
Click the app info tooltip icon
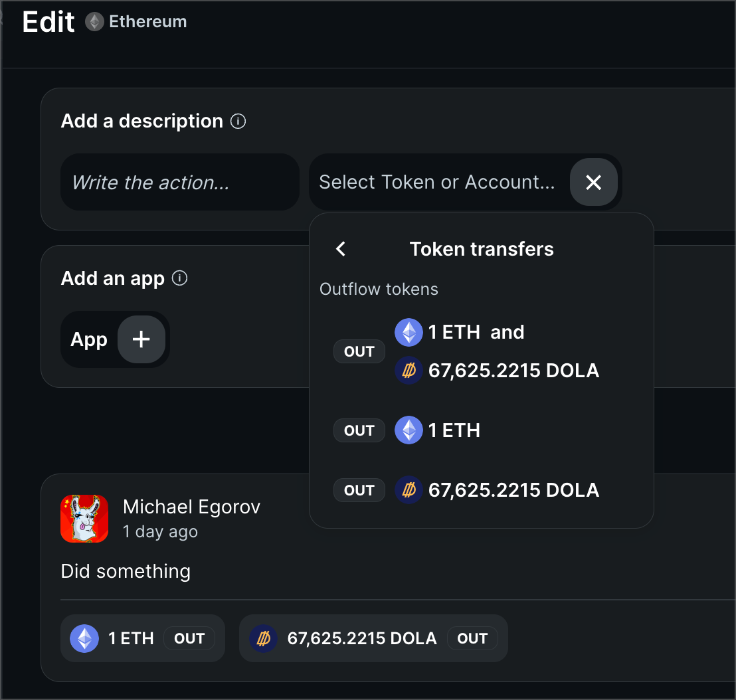tap(179, 278)
